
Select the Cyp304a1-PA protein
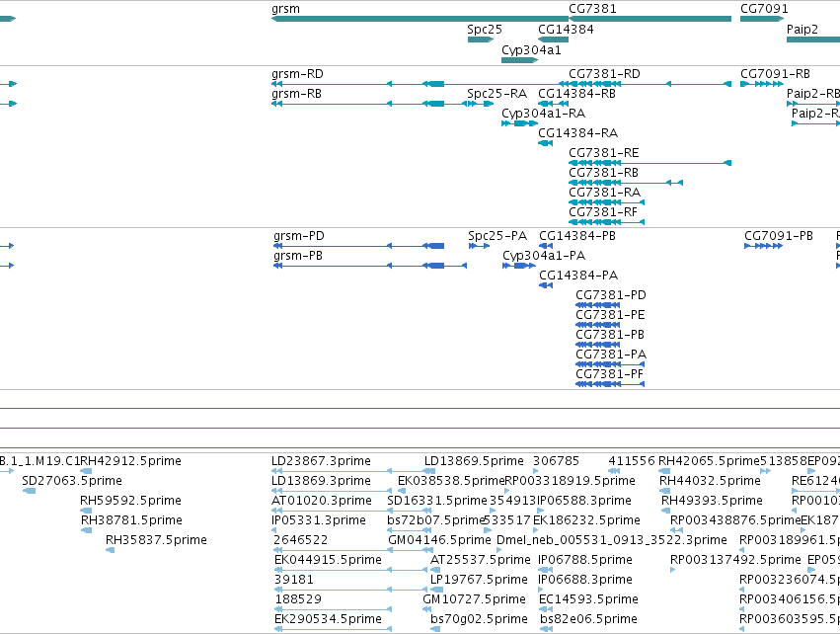[x=519, y=266]
